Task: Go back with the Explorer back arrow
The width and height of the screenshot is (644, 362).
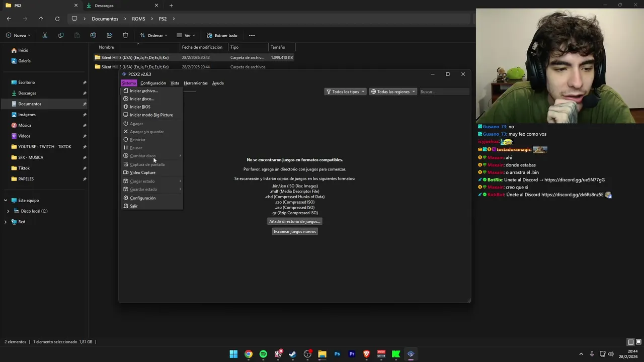Action: click(x=9, y=19)
